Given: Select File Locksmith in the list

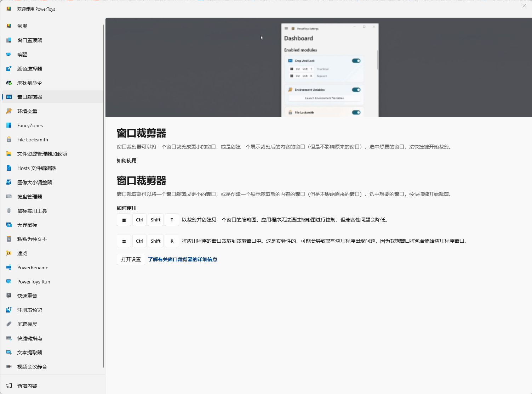Looking at the screenshot, I should [x=52, y=140].
